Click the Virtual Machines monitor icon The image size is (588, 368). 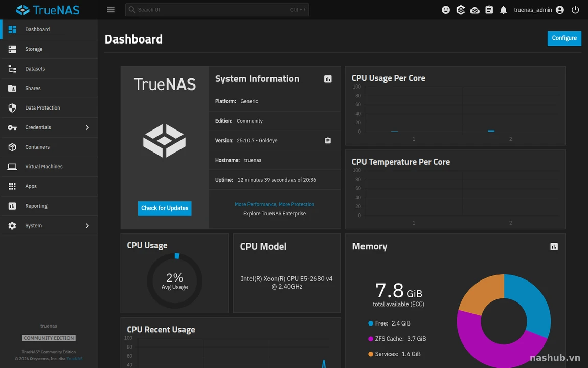click(12, 167)
